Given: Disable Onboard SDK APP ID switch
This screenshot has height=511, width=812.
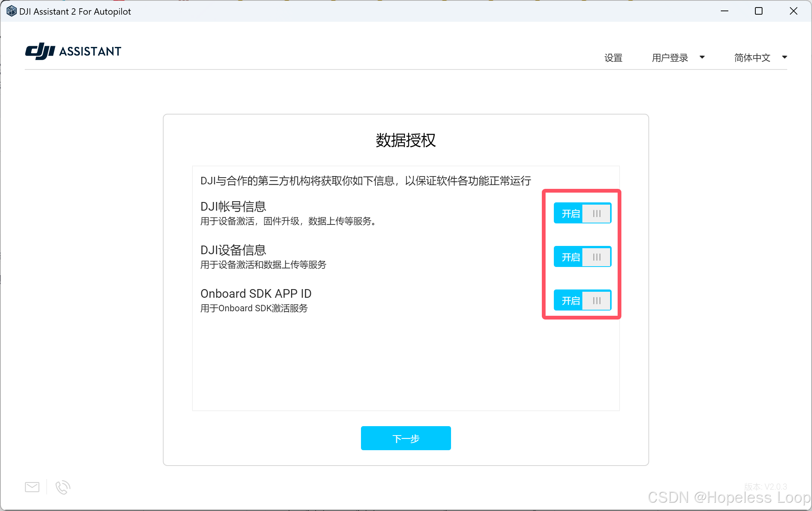Looking at the screenshot, I should tap(582, 300).
